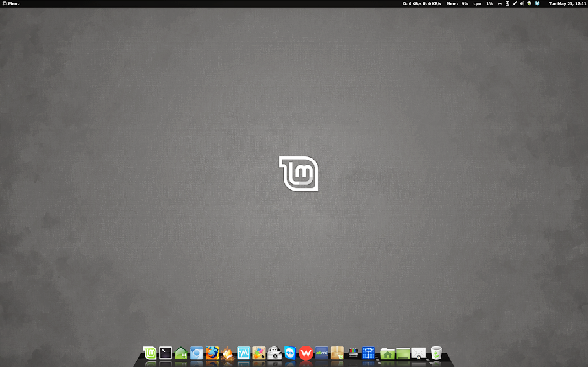588x367 pixels.
Task: Open the cardboard package manager dock icon
Action: [x=337, y=353]
